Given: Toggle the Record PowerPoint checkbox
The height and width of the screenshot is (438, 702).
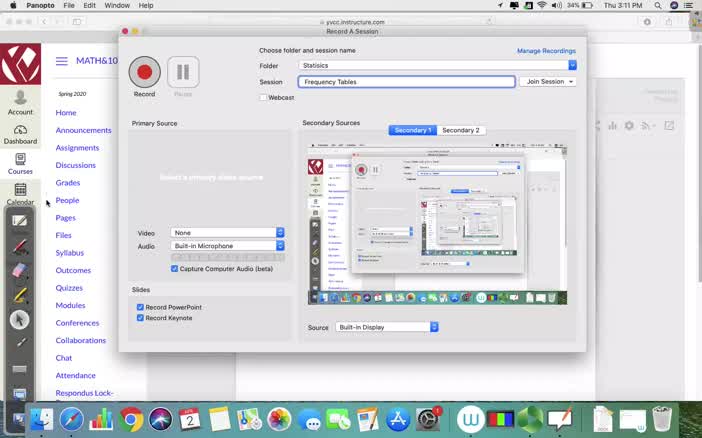Looking at the screenshot, I should (140, 307).
